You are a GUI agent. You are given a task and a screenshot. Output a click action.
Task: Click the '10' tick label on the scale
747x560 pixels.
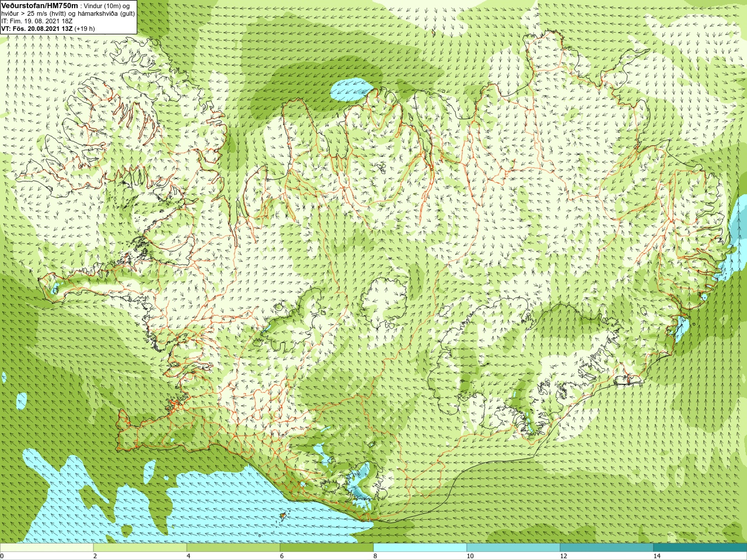[x=470, y=556]
